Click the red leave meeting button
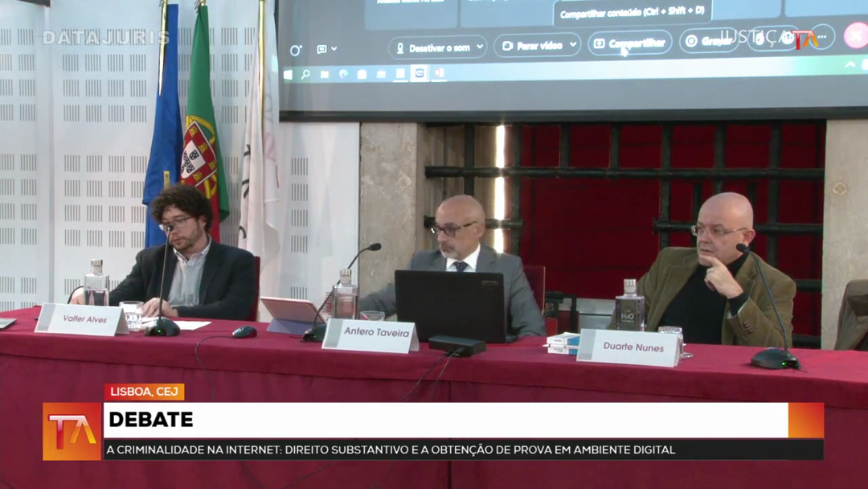Viewport: 868px width, 489px height. 855,36
